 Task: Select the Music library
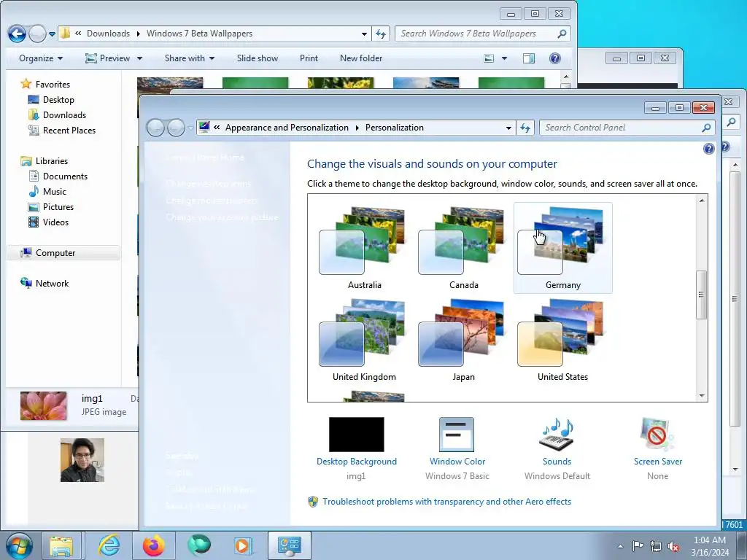[x=54, y=192]
